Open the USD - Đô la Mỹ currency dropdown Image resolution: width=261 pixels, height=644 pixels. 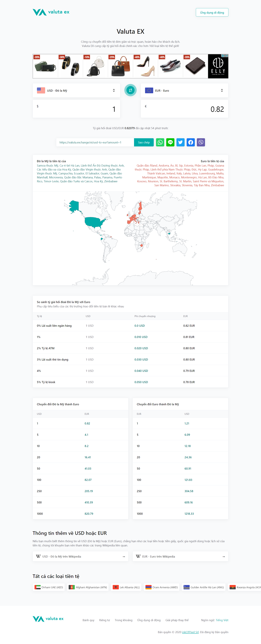76,91
